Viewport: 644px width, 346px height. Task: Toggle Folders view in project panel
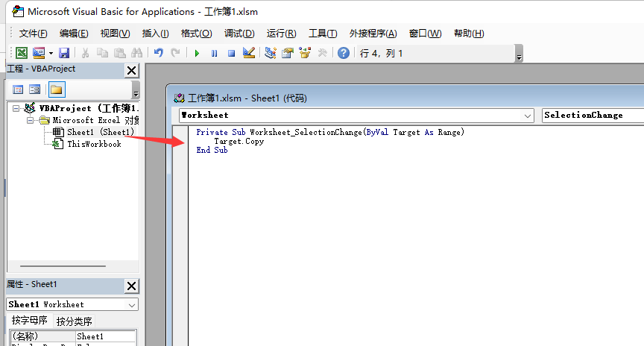click(x=56, y=89)
